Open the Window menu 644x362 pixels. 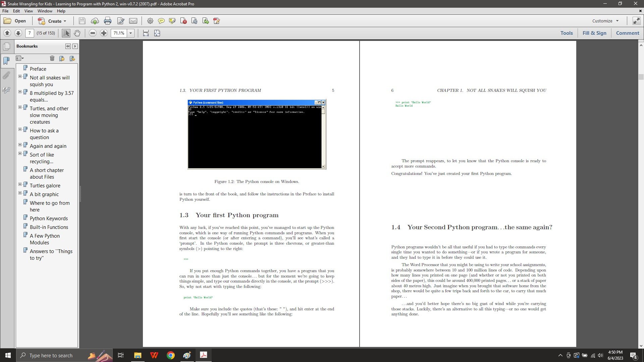(45, 11)
